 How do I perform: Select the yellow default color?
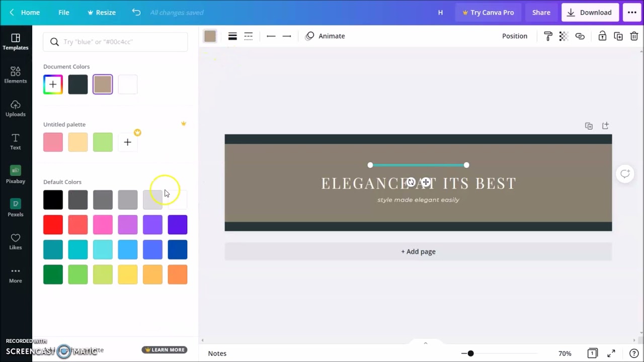pyautogui.click(x=128, y=275)
